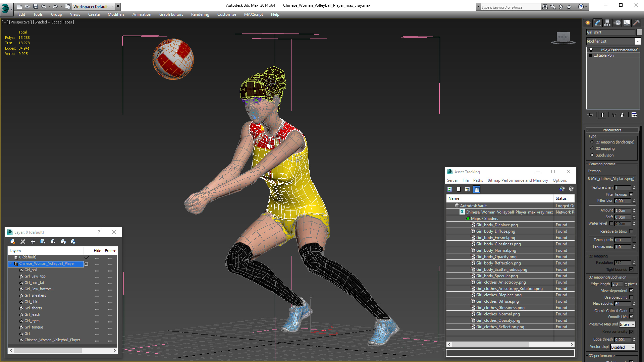Open the MAXScript menu
This screenshot has height=362, width=644.
pyautogui.click(x=254, y=14)
